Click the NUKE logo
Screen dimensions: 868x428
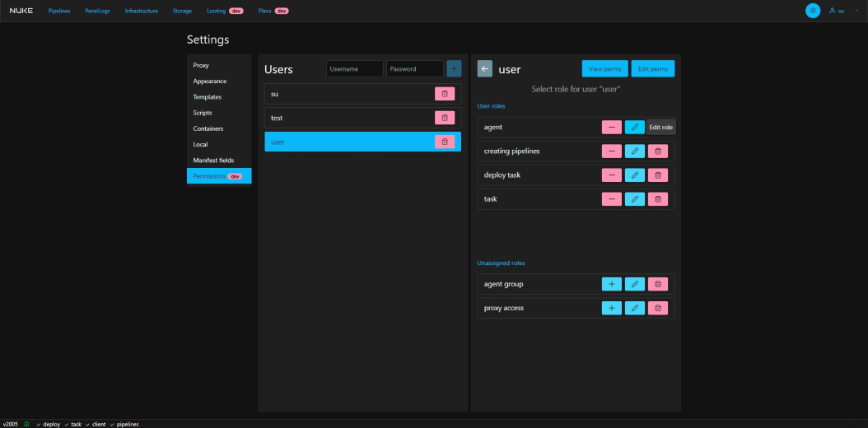(x=21, y=11)
